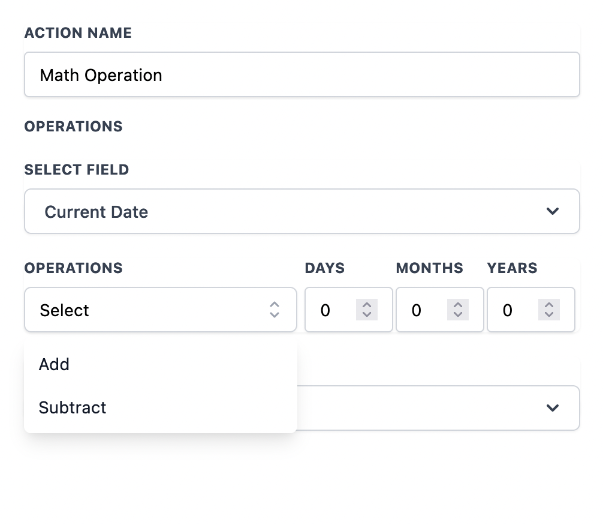This screenshot has width=604, height=524.
Task: Click the chevron arrow beside Current Date
Action: point(552,212)
